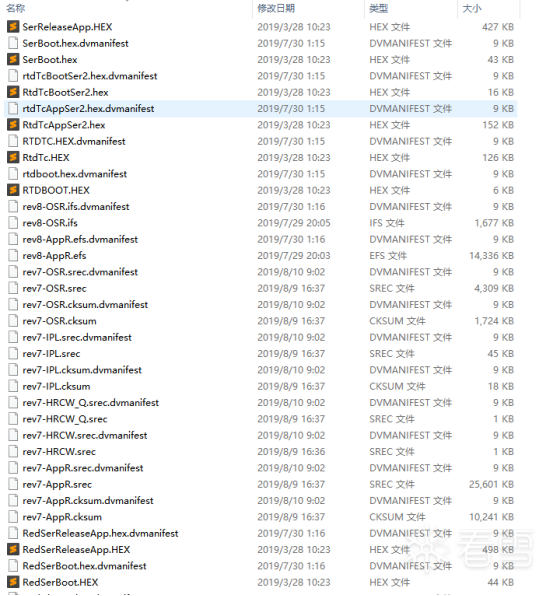The width and height of the screenshot is (554, 596).
Task: Select file name rev7-OSR.cksum
Action: click(x=59, y=321)
